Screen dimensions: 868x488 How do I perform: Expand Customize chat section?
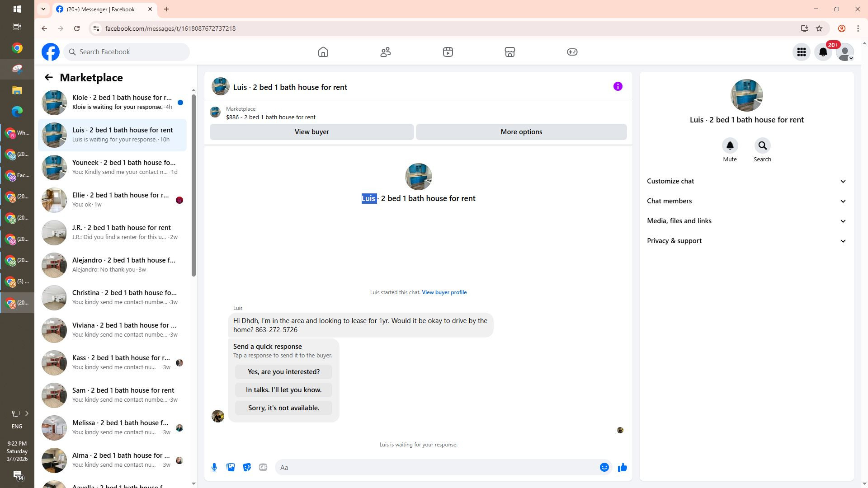pyautogui.click(x=746, y=181)
